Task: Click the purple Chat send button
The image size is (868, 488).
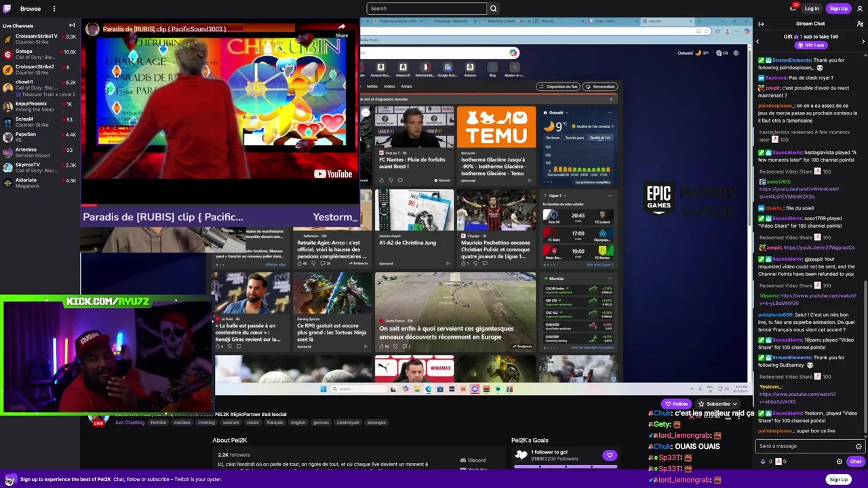Action: tap(856, 462)
